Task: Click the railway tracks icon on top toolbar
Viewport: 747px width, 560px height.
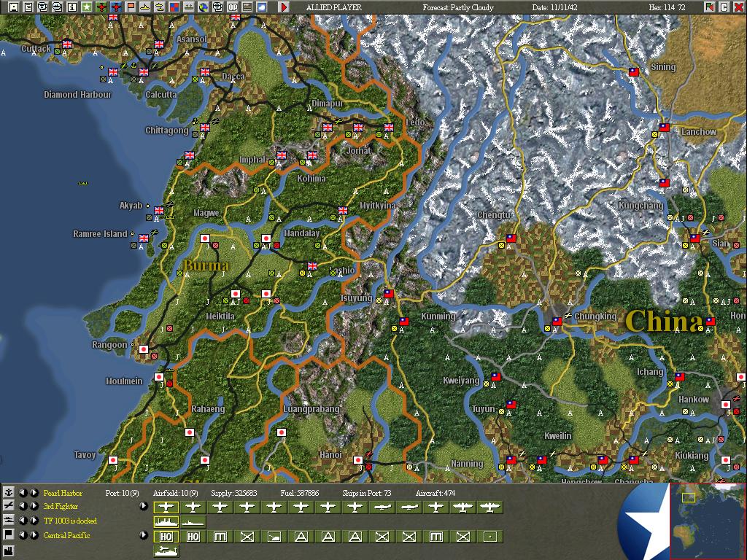Action: tap(247, 7)
